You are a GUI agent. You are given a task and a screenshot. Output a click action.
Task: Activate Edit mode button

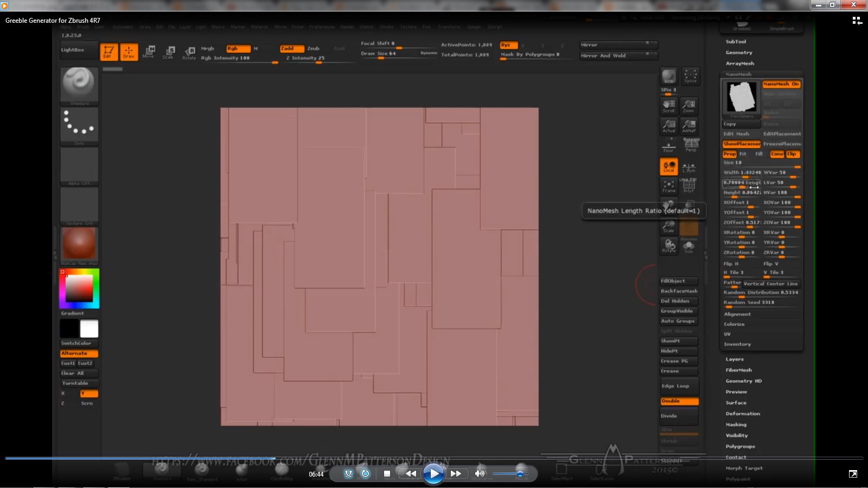click(108, 52)
